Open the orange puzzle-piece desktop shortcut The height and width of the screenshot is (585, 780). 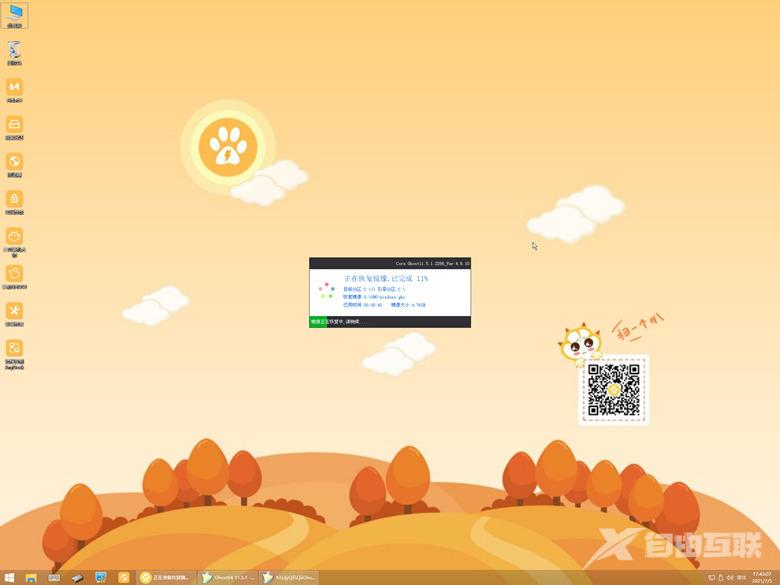pyautogui.click(x=14, y=277)
